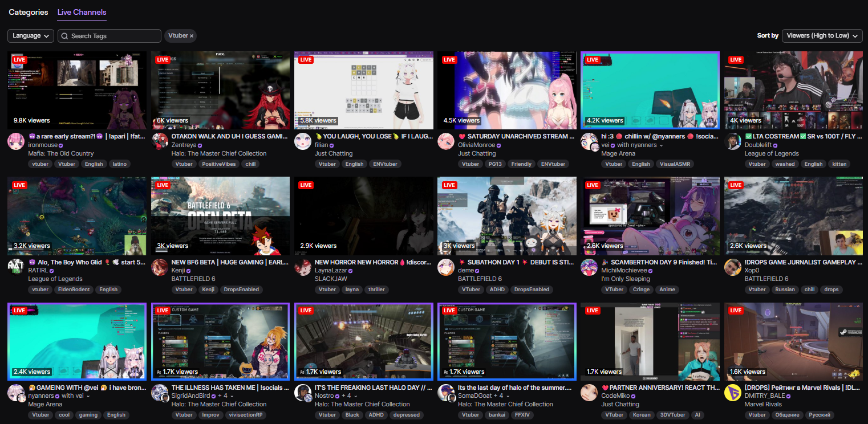Open Nostro's channel avatar
Image resolution: width=868 pixels, height=424 pixels.
pos(303,392)
